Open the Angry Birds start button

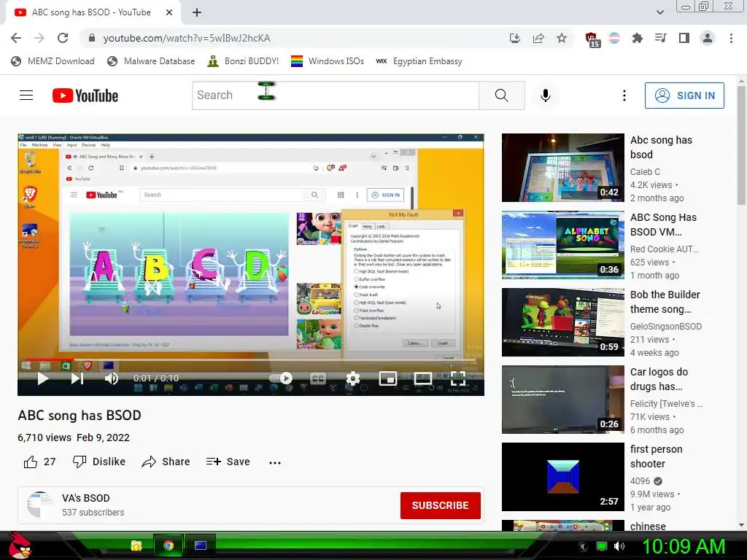[x=20, y=545]
